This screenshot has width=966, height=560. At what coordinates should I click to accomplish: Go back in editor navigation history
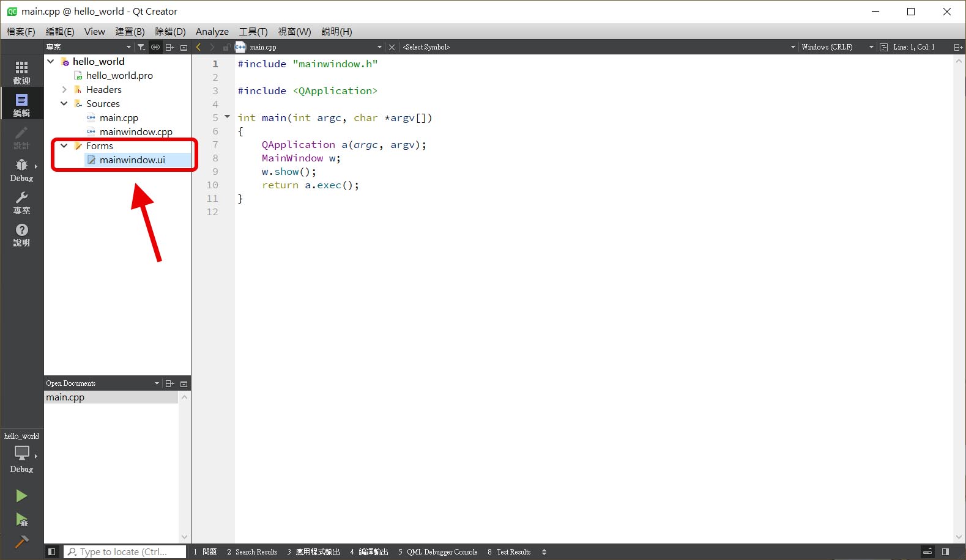[198, 47]
